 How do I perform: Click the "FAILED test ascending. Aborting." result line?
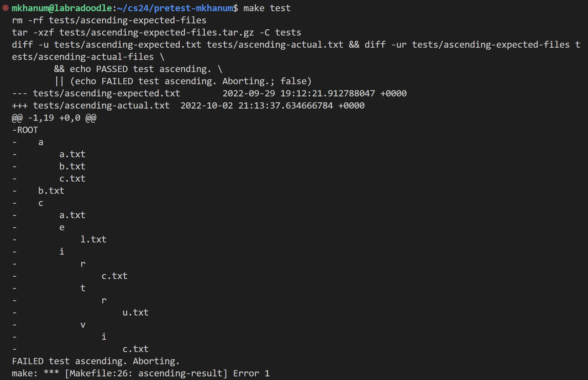tap(96, 361)
